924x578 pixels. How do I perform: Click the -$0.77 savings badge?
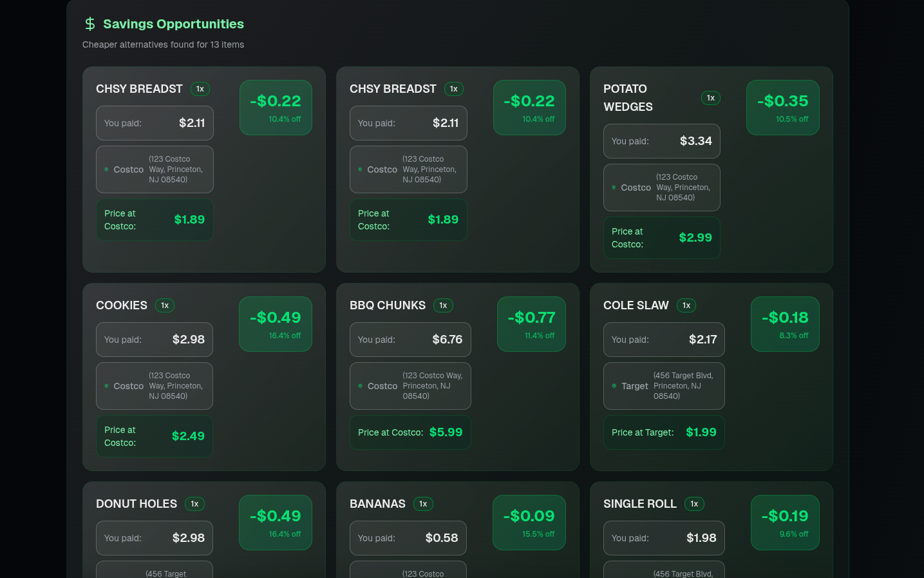tap(531, 324)
